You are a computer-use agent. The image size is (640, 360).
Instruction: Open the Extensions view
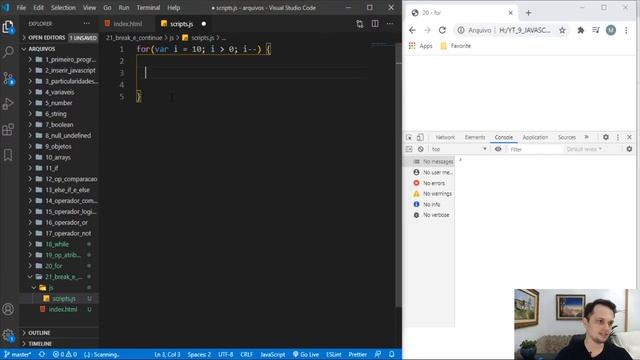8,129
